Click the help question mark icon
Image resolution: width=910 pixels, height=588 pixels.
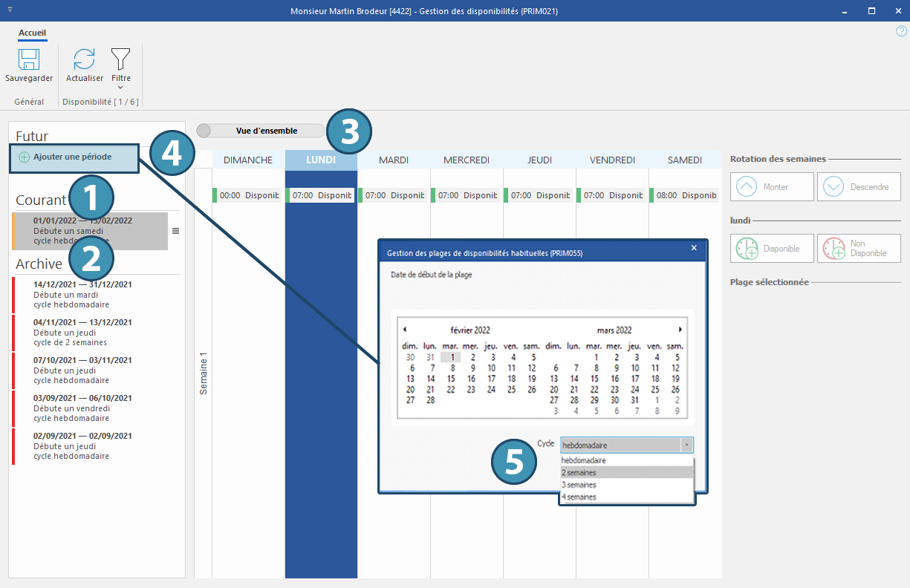(901, 31)
